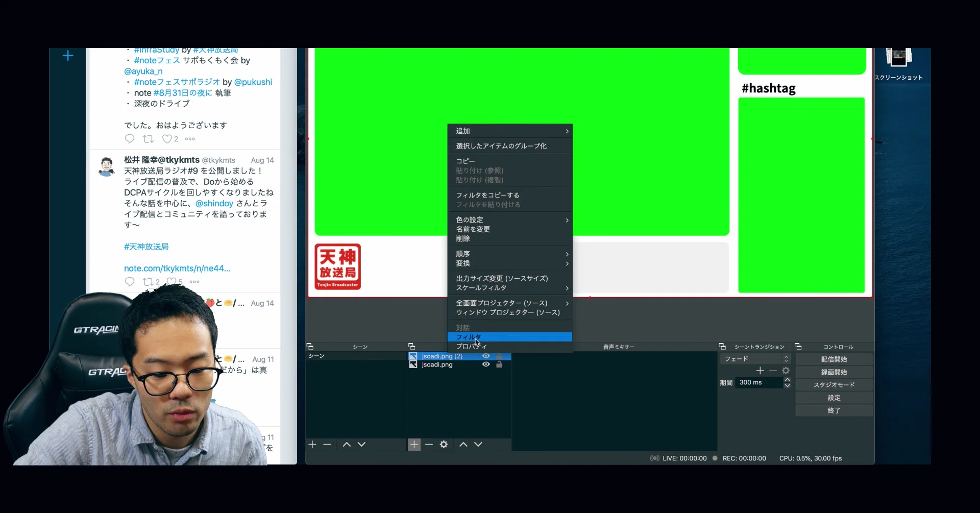Toggle the lock on jsoadi.png (2)
This screenshot has width=980, height=513.
click(x=500, y=356)
